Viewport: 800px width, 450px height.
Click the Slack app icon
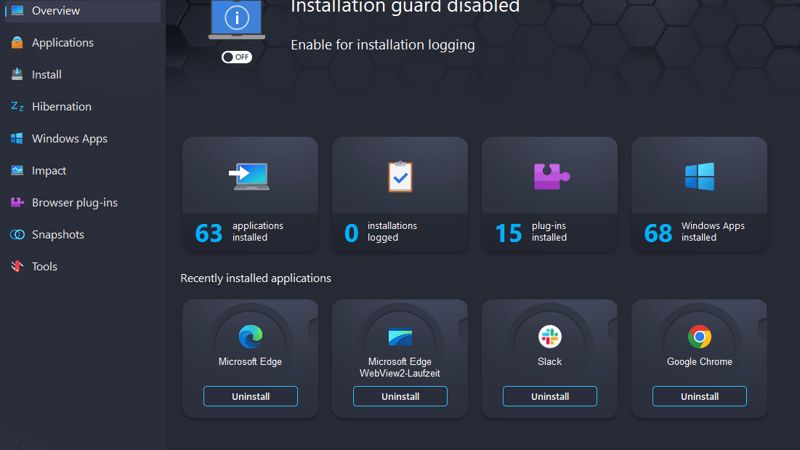549,337
